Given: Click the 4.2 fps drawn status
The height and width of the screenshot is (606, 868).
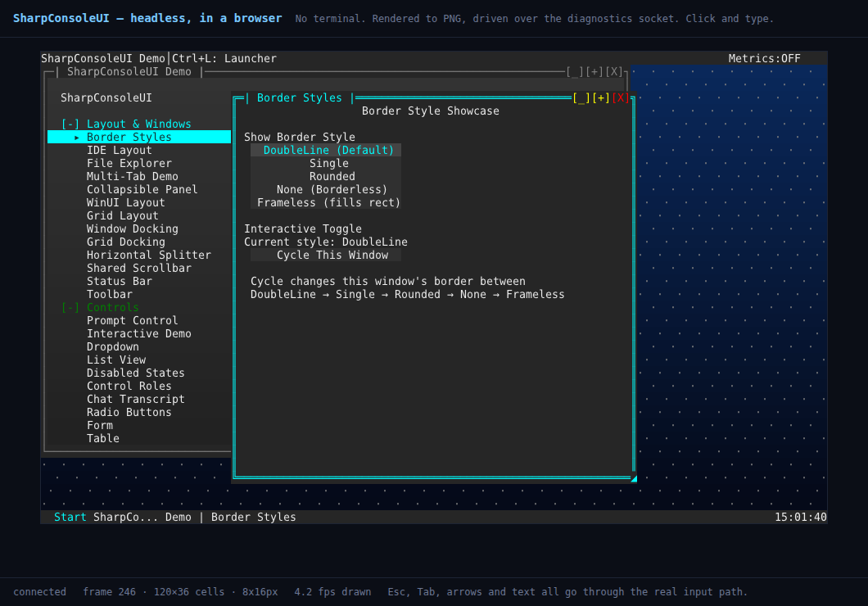Looking at the screenshot, I should point(332,591).
